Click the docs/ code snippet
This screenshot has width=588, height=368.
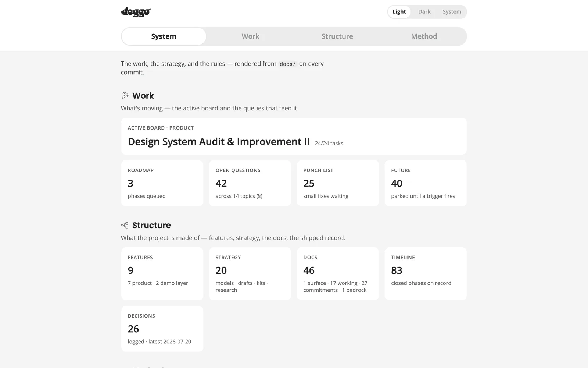(x=287, y=64)
